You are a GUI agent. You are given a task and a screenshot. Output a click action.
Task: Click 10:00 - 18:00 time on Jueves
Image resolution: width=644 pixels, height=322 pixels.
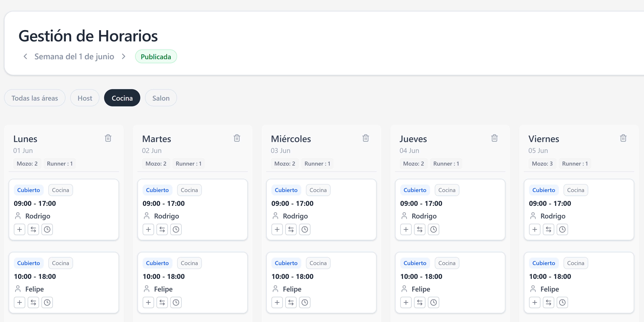click(421, 276)
